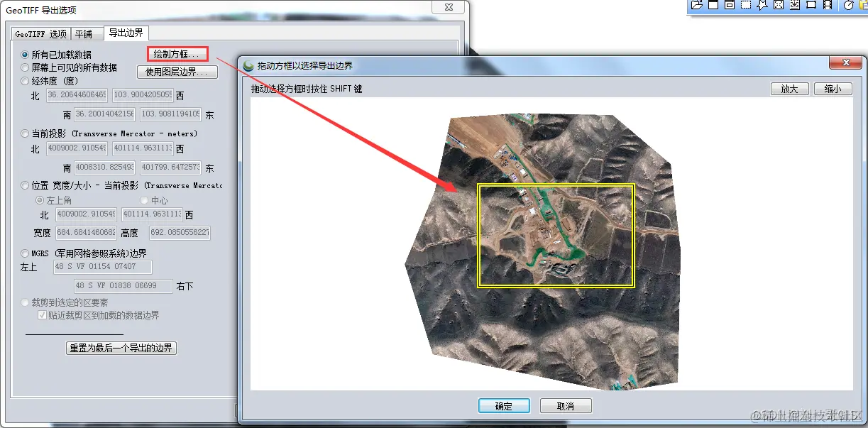The width and height of the screenshot is (868, 428).
Task: Cancel with the 取消 button
Action: pos(566,406)
